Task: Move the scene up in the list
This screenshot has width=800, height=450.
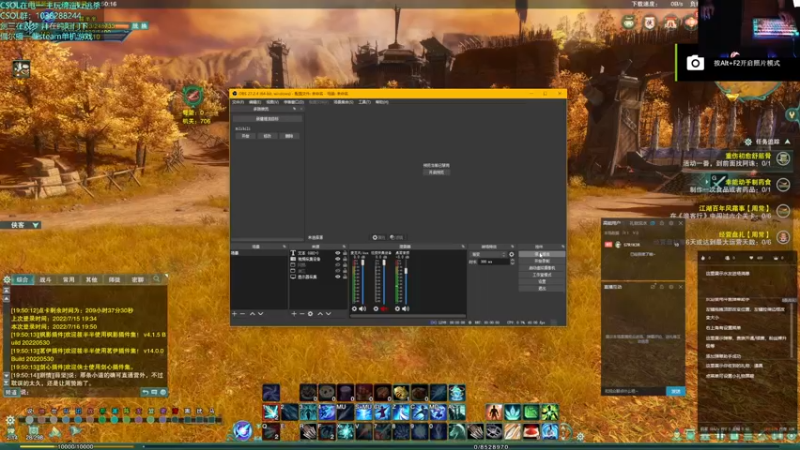Action: click(252, 313)
